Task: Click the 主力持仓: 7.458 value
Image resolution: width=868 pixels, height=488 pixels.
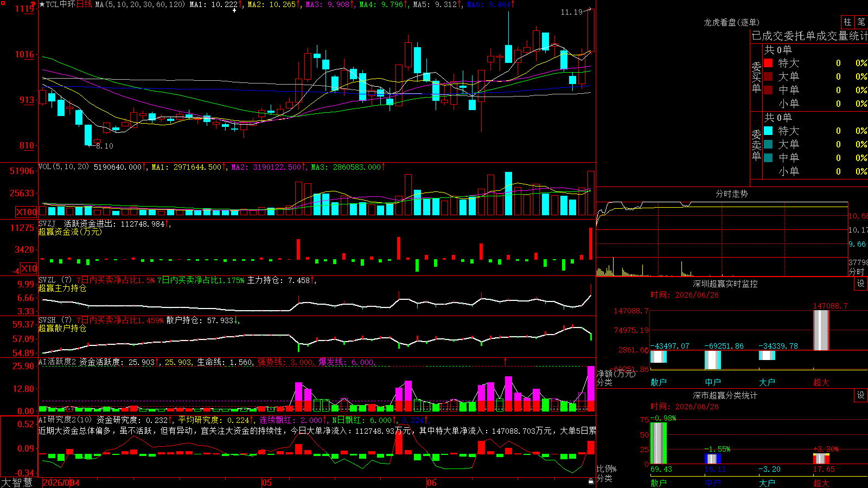Action: coord(278,280)
